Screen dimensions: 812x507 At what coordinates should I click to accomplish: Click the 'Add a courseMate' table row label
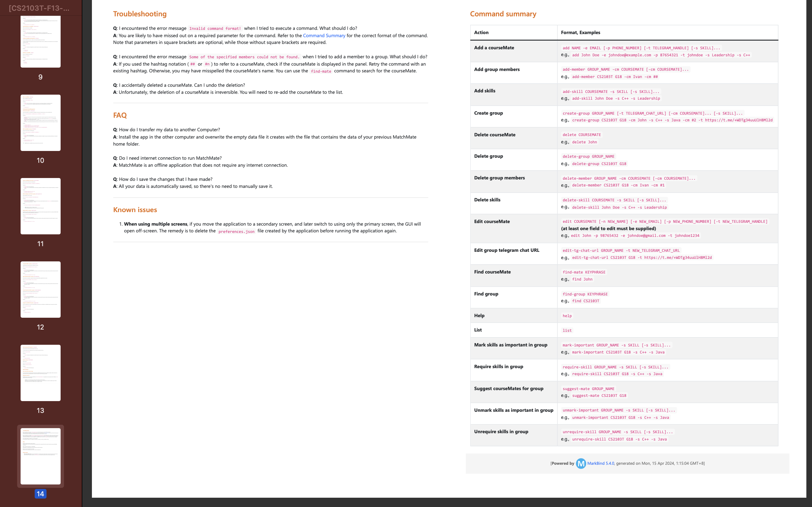[494, 48]
